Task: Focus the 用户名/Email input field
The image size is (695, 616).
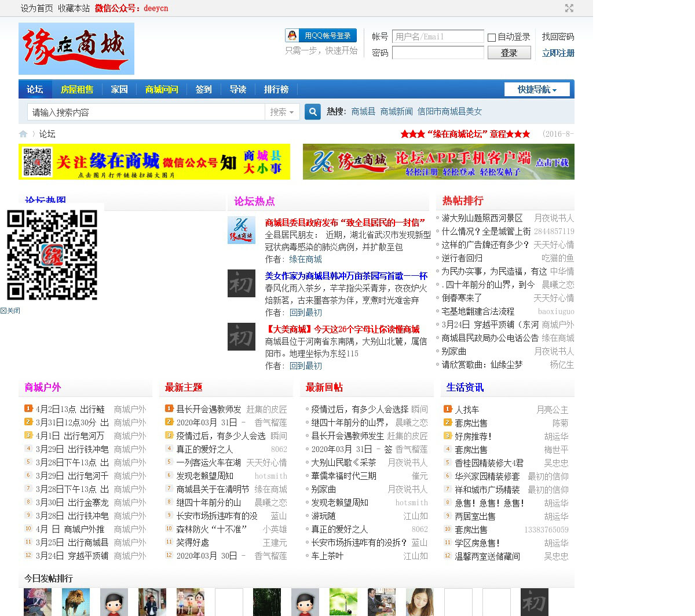Action: (x=437, y=37)
